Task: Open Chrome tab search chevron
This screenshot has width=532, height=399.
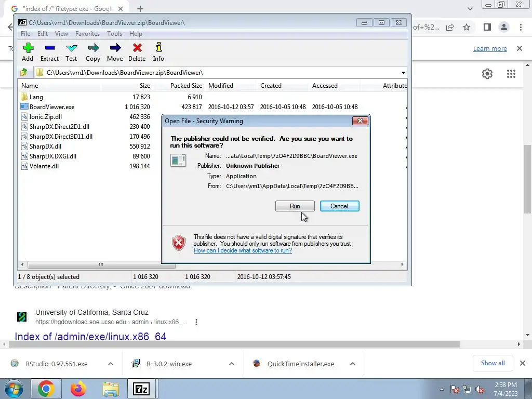Action: click(x=470, y=9)
